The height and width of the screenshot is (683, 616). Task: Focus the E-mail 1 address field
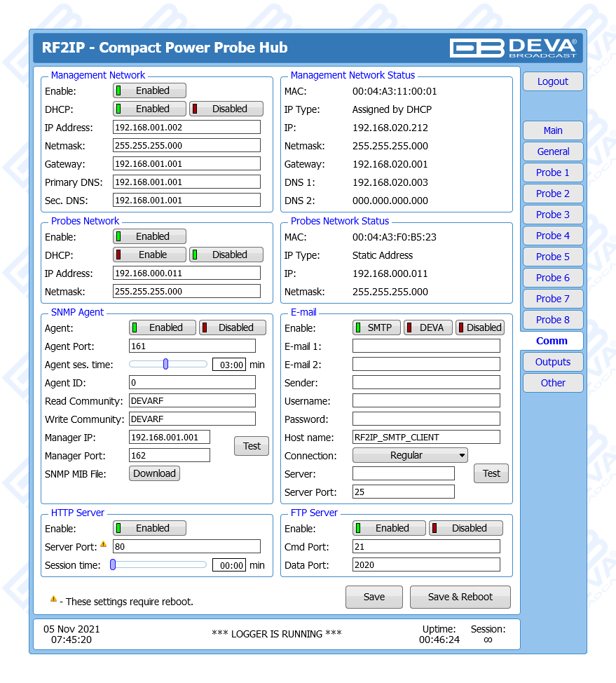(x=426, y=346)
